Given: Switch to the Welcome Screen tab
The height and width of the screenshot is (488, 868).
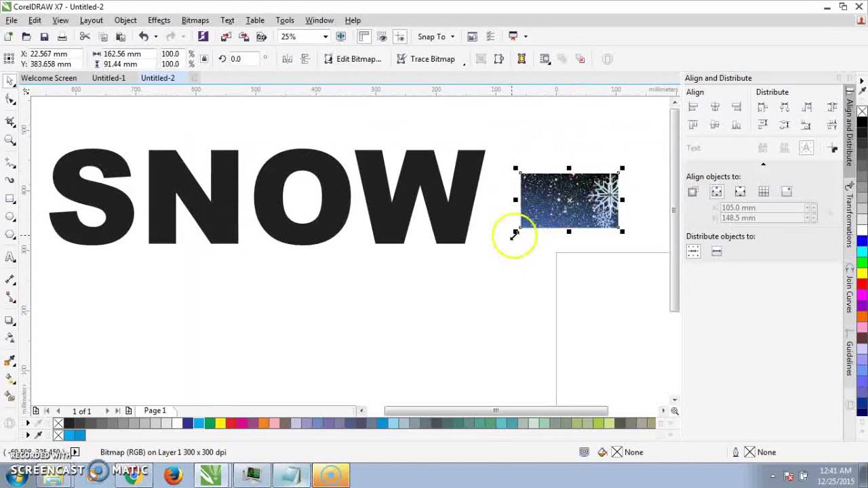Looking at the screenshot, I should click(x=49, y=78).
